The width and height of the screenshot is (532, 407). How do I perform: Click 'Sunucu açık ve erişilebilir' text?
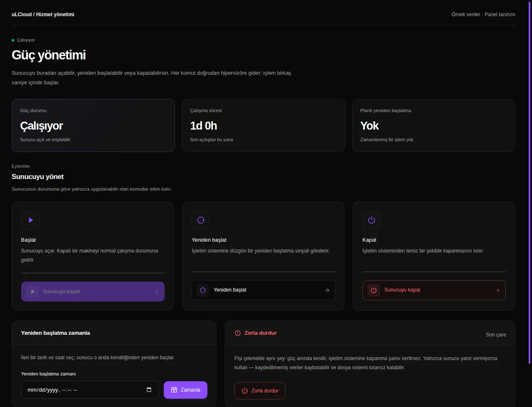[45, 140]
